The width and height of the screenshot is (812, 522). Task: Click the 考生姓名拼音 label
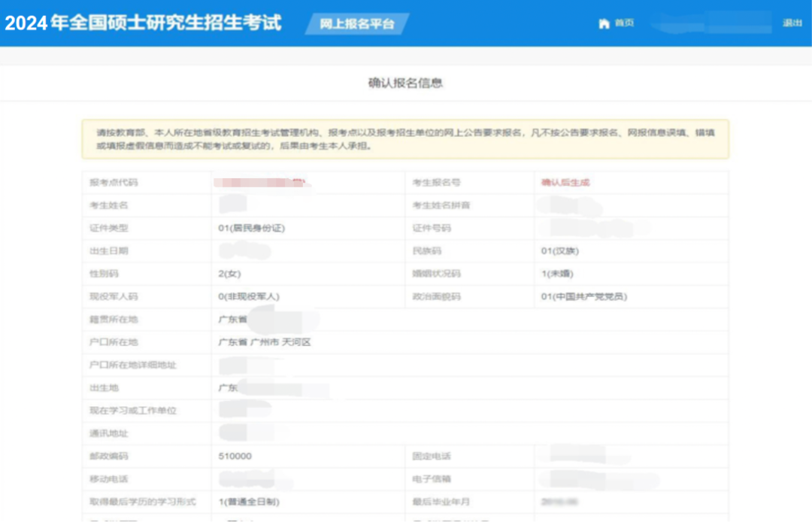point(441,205)
